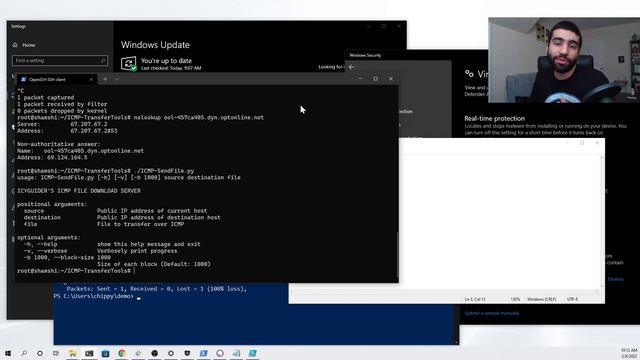The width and height of the screenshot is (640, 360).
Task: Click the taskbar clock and date
Action: click(629, 353)
